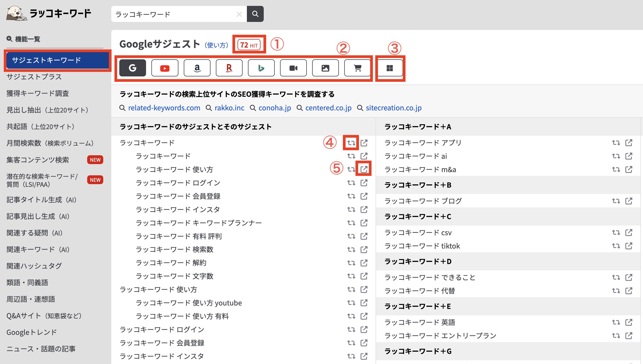Click the ラッコキーワード 使い方 有料 suggestion text
This screenshot has width=643, height=364.
[x=182, y=316]
